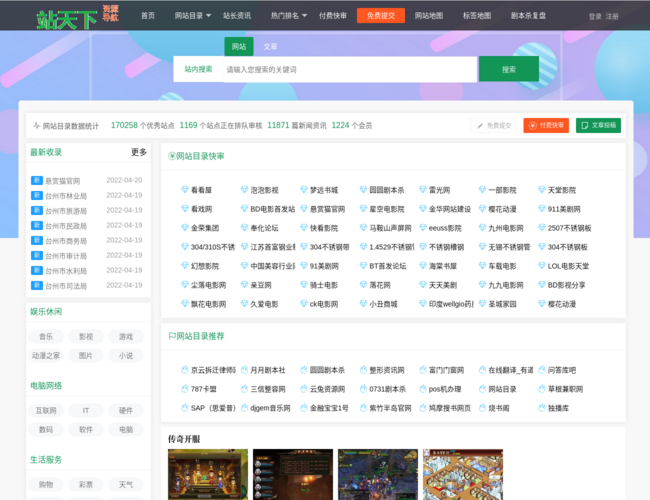Click the diamond icon next to 小丑商城
This screenshot has height=500, width=650.
[363, 303]
